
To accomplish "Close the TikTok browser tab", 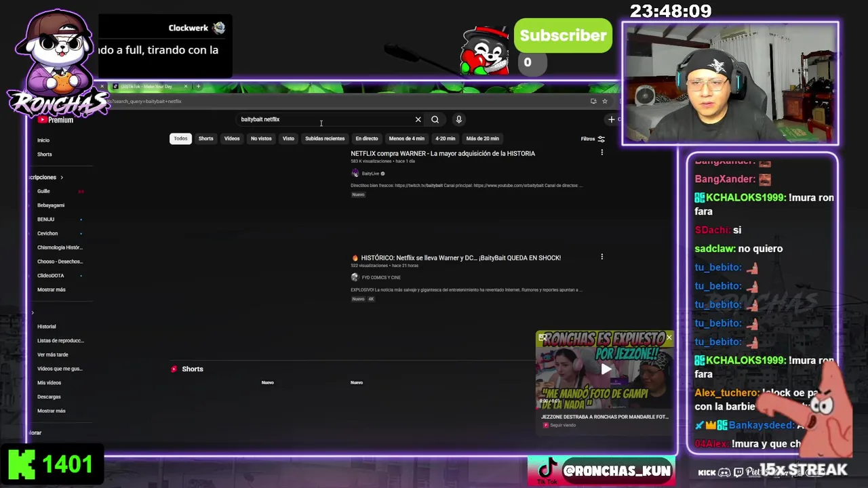I will pos(185,86).
